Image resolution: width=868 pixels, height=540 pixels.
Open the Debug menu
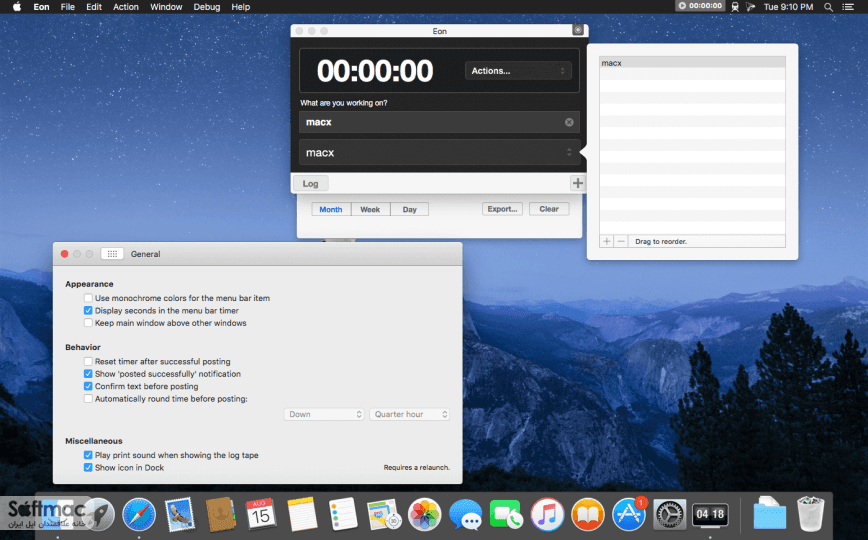206,7
